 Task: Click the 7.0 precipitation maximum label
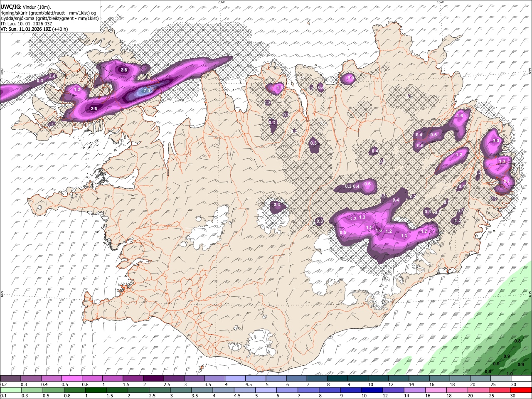click(146, 91)
